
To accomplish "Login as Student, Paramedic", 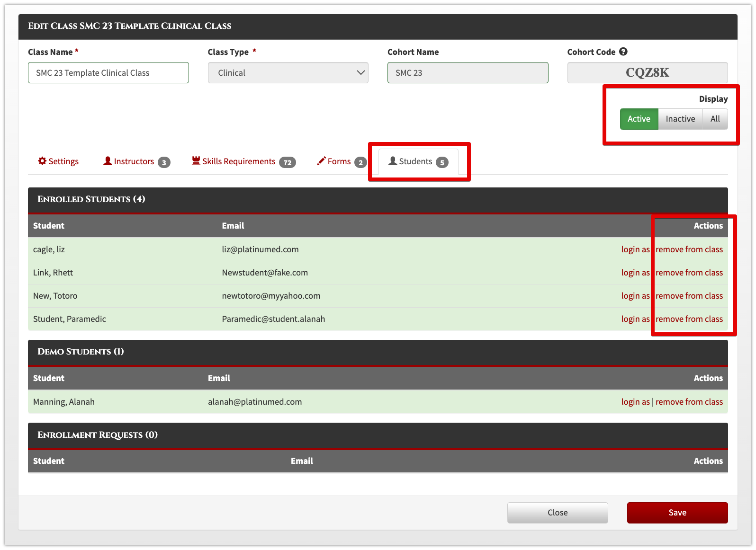I will coord(635,319).
